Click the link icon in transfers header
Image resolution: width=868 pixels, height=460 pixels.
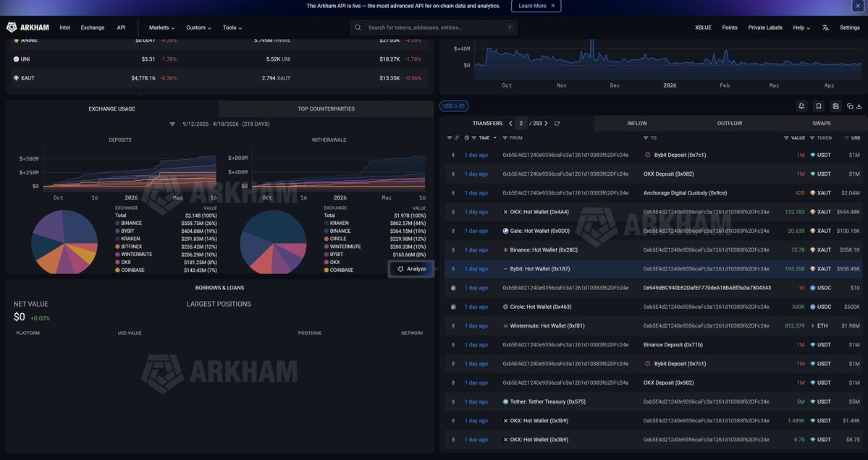pos(457,137)
